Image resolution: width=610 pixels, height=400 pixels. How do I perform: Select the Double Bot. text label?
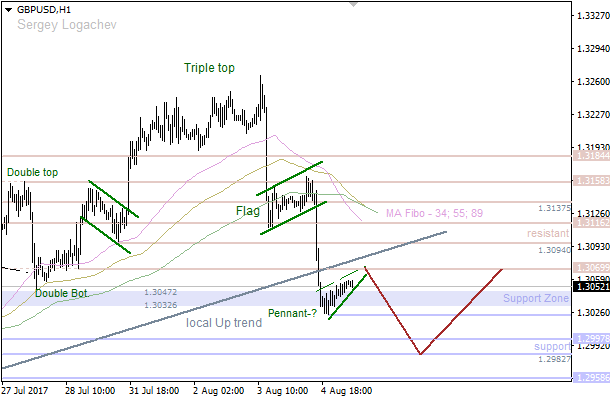[x=62, y=293]
